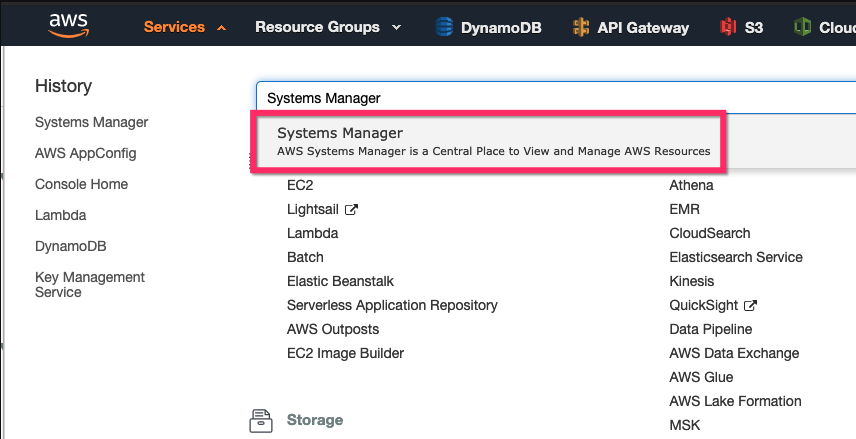Open Lambda in the Compute list
The width and height of the screenshot is (856, 439).
[x=313, y=233]
